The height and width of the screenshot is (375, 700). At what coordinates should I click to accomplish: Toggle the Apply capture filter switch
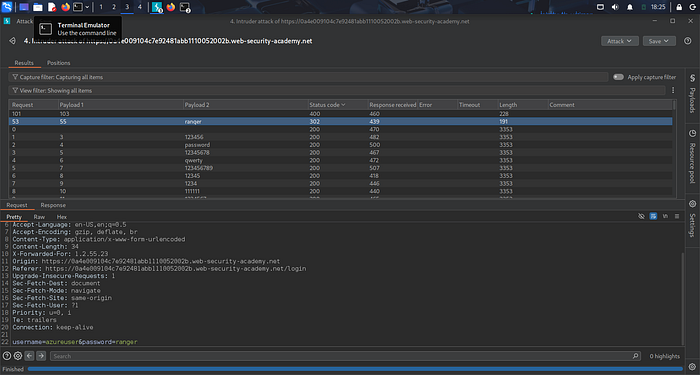[618, 77]
